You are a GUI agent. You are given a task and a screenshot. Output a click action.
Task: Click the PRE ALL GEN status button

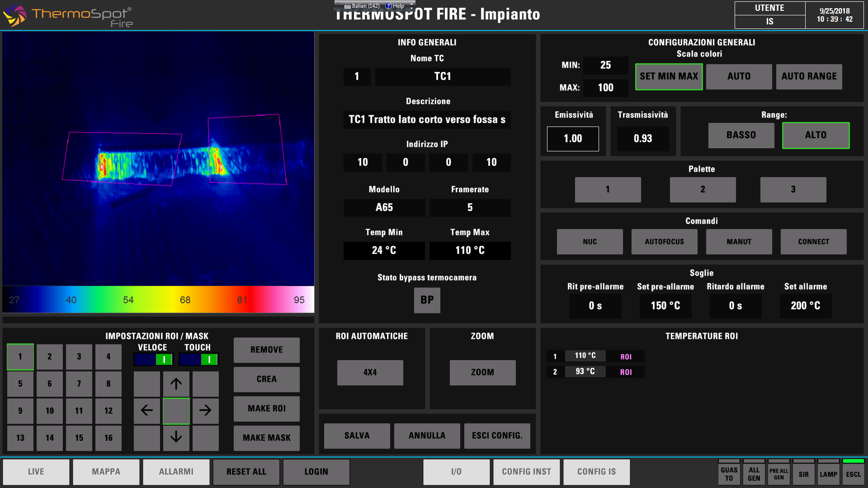[778, 472]
